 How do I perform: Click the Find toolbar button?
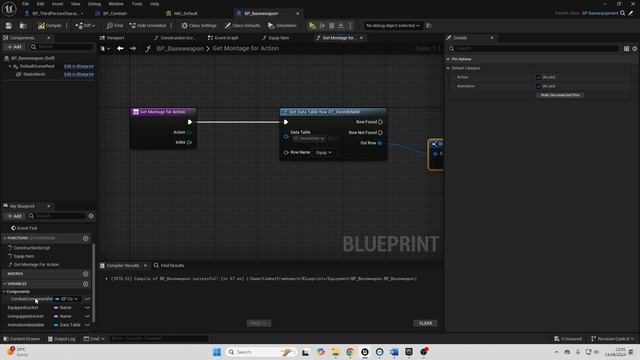pos(115,26)
